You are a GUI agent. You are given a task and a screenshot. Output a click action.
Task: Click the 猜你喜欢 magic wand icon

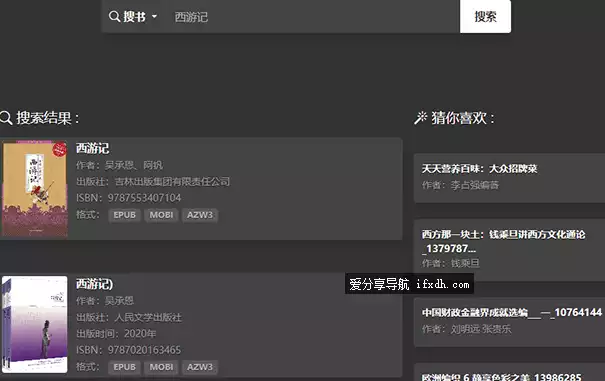pyautogui.click(x=421, y=118)
